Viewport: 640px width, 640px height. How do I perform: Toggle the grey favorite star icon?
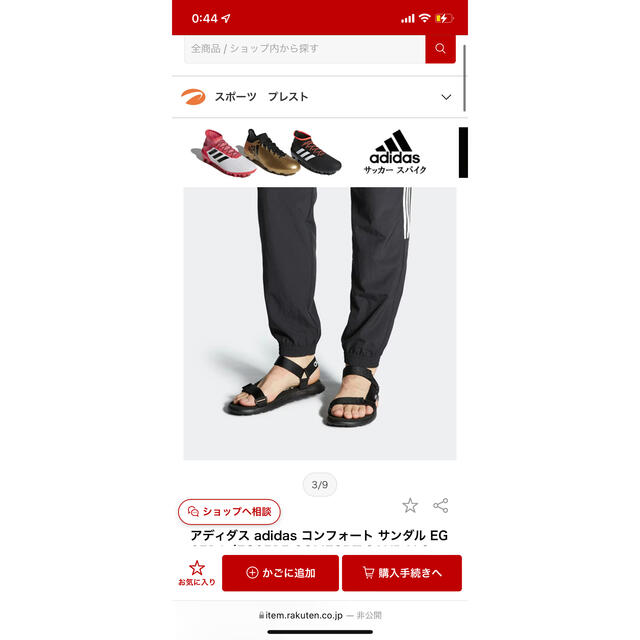[410, 505]
